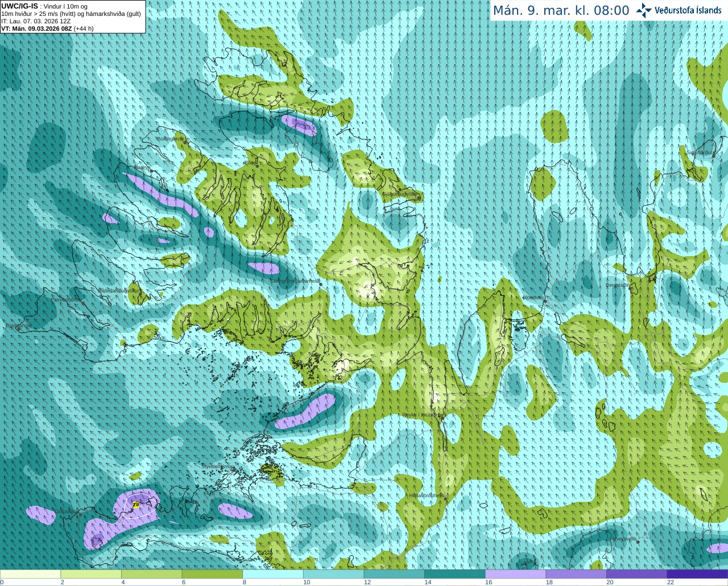Click the Veðurstofa Íslands logo
This screenshot has height=586, width=728.
pyautogui.click(x=679, y=10)
